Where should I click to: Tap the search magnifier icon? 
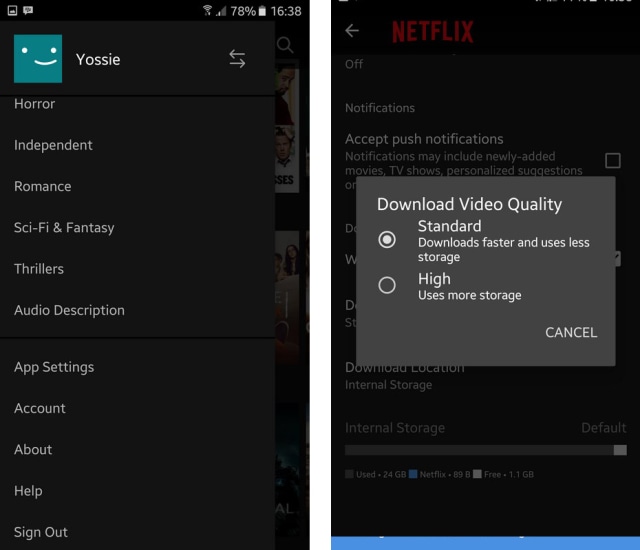[x=285, y=45]
